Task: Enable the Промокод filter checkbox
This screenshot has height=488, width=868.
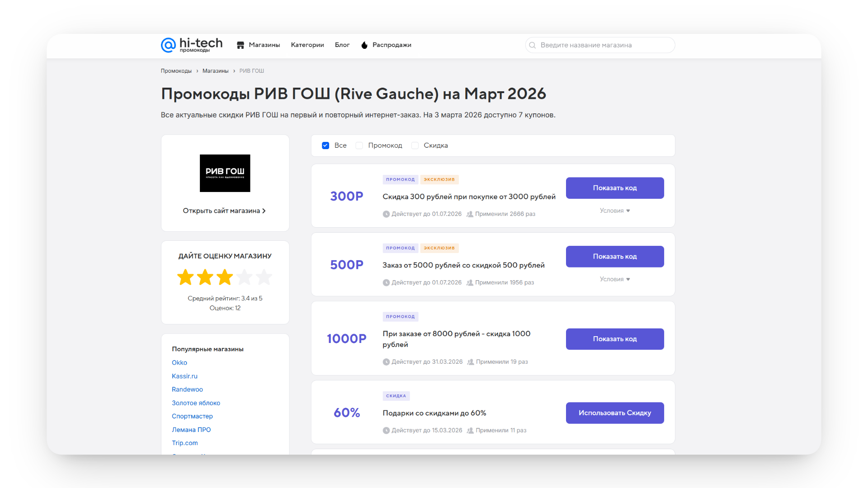Action: tap(359, 145)
